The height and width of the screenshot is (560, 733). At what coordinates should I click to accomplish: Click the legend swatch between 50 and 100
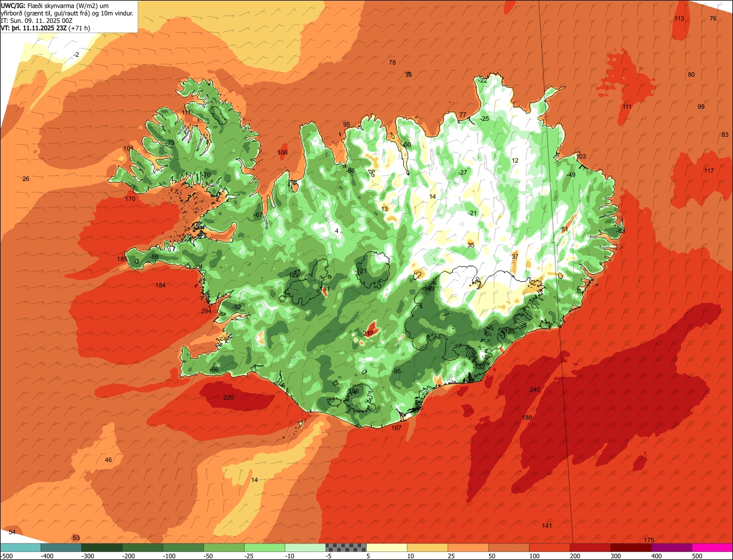509,547
